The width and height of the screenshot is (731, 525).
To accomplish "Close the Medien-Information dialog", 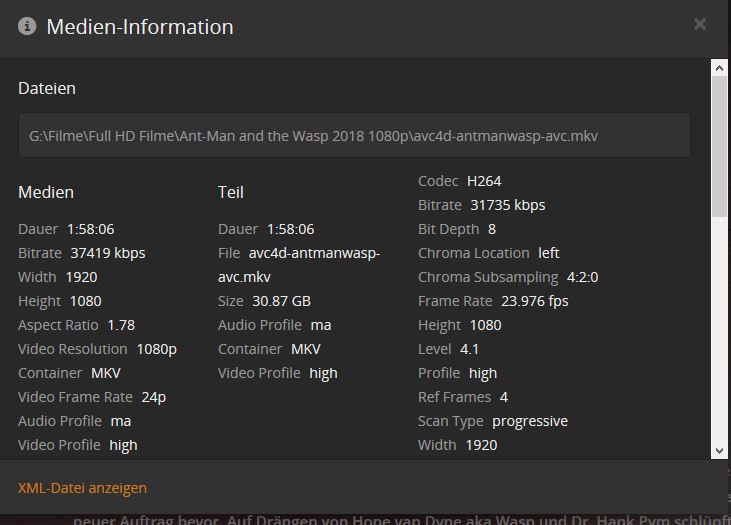I will click(700, 24).
